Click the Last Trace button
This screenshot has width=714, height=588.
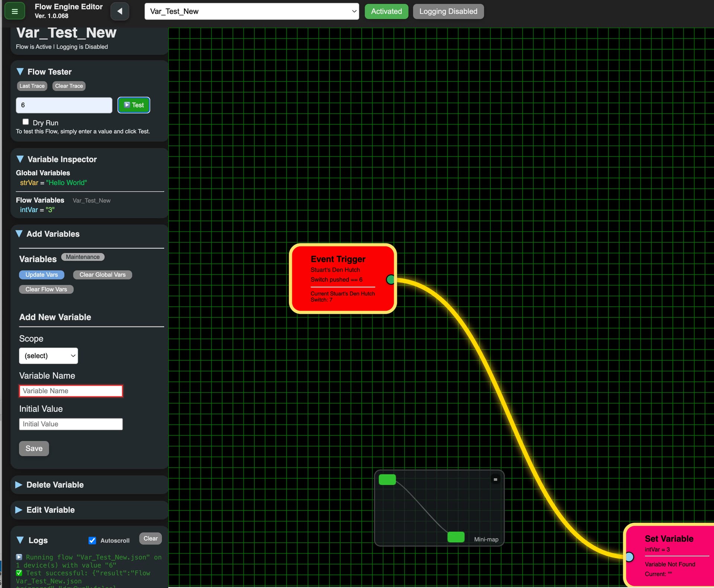click(x=32, y=86)
